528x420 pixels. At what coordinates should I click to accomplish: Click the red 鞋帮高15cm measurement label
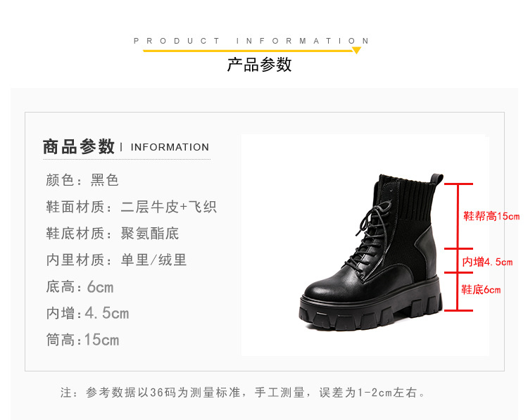(x=491, y=216)
